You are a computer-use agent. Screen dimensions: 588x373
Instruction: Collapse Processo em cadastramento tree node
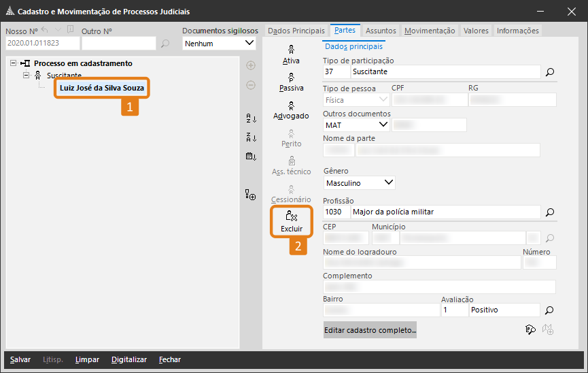(x=14, y=63)
